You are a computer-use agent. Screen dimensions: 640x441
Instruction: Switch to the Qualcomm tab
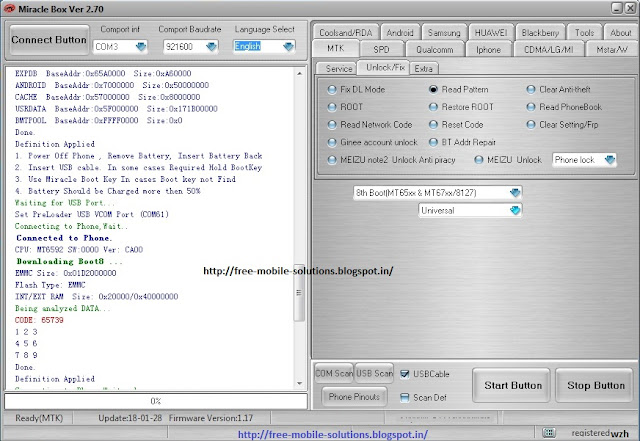click(x=435, y=49)
